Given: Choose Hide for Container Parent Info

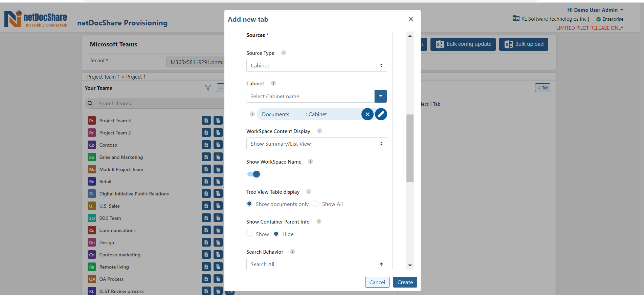Looking at the screenshot, I should (x=276, y=234).
